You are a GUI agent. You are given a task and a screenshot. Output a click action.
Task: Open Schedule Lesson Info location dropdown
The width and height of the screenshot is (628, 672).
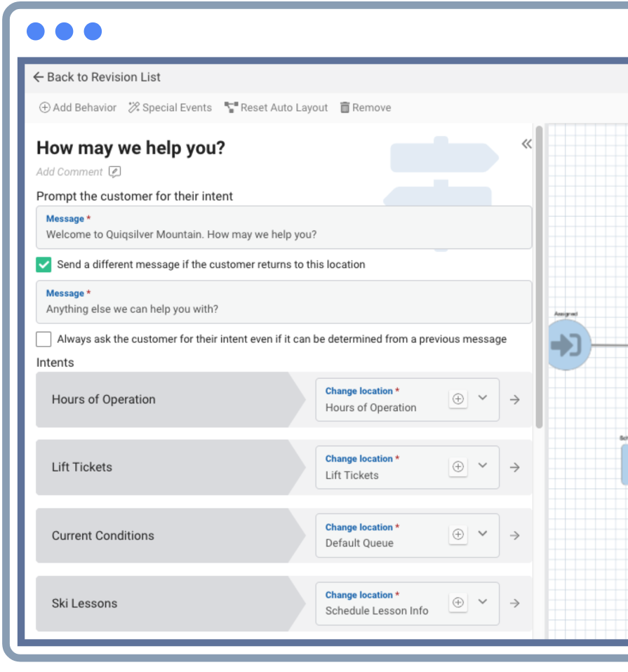(483, 602)
